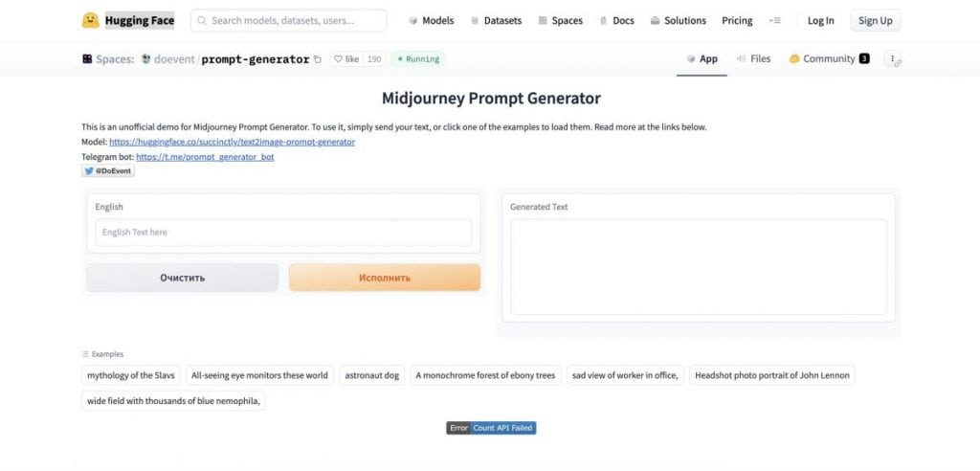Screen dimensions: 980x471
Task: Expand the extra navigation menu beside Pricing
Action: tap(774, 21)
